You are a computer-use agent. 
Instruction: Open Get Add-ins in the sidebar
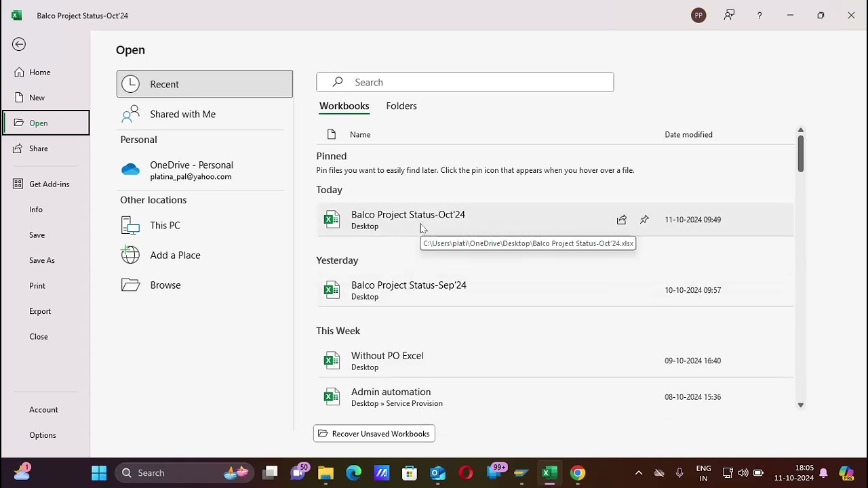point(45,184)
